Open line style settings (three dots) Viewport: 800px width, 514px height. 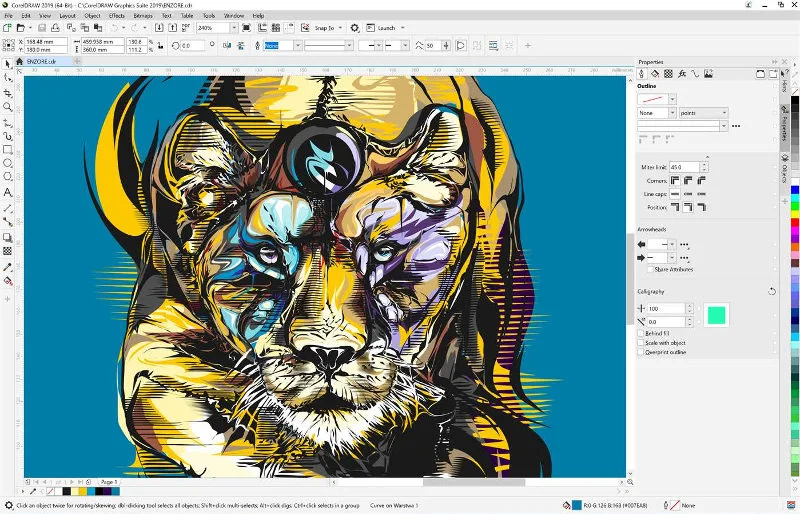tap(736, 126)
